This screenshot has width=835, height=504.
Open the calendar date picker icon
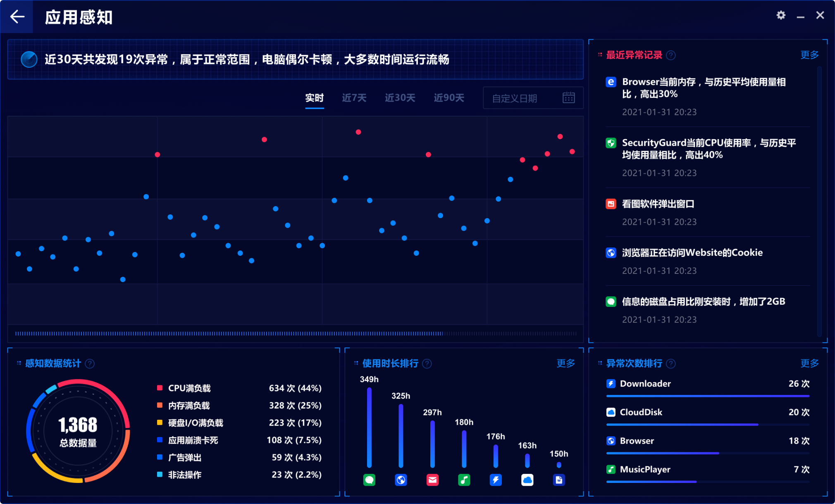[568, 98]
